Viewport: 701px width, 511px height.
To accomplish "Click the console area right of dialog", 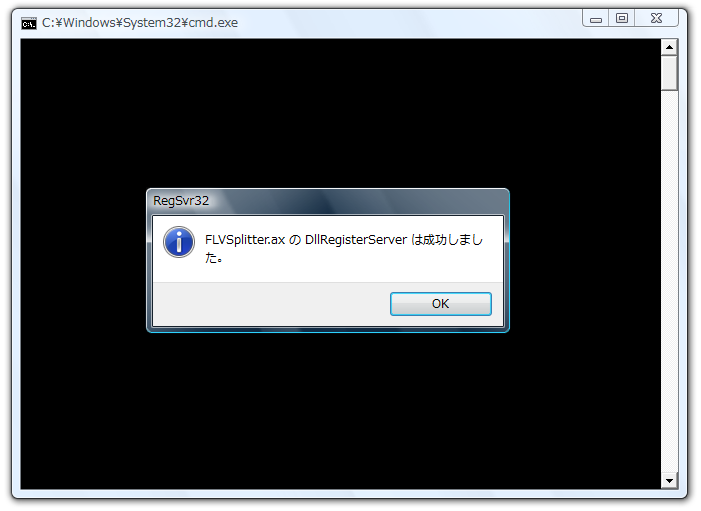I will 585,260.
